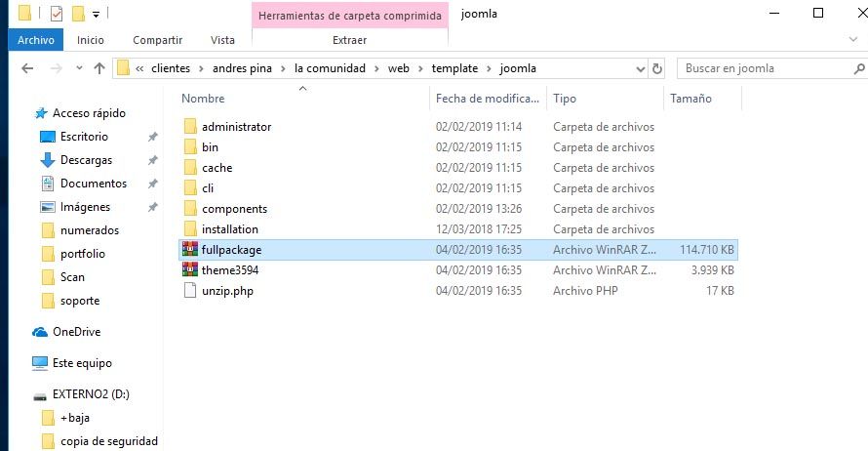Viewport: 868px width, 451px height.
Task: Open +baja folder under EXTERNO2
Action: [75, 418]
